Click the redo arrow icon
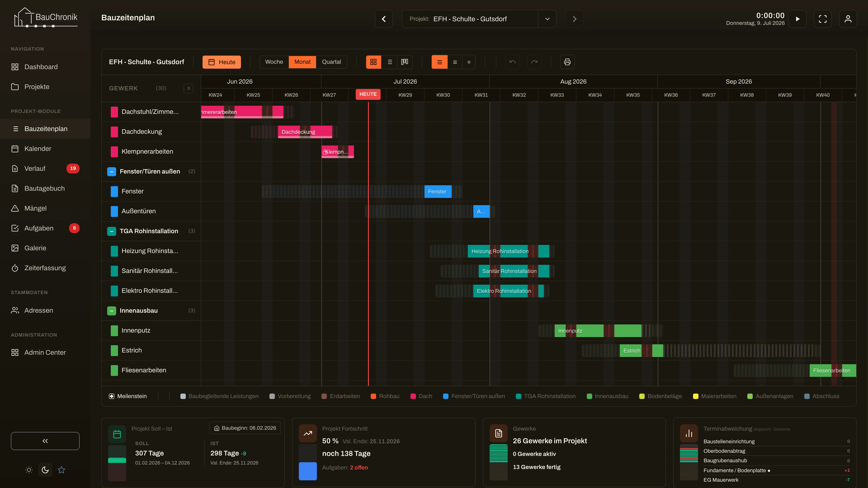The height and width of the screenshot is (488, 868). tap(534, 62)
